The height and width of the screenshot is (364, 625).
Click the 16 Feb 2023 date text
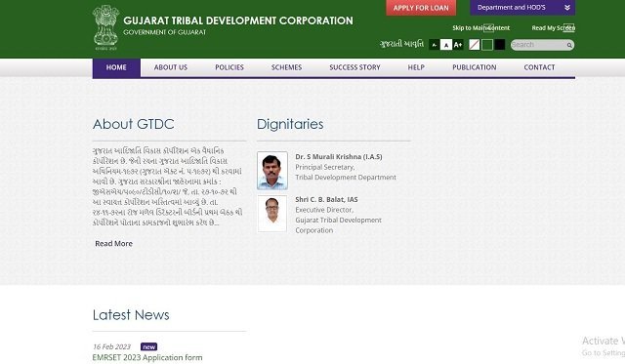pos(111,346)
